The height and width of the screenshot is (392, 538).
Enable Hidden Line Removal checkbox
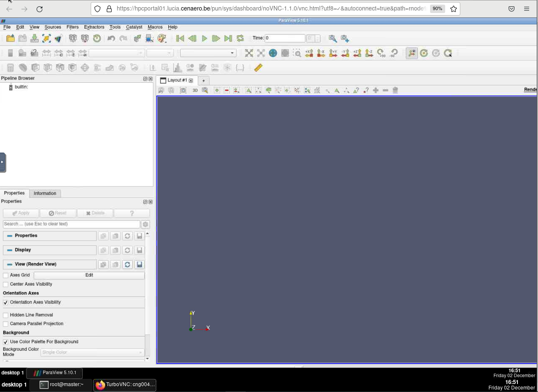click(5, 315)
